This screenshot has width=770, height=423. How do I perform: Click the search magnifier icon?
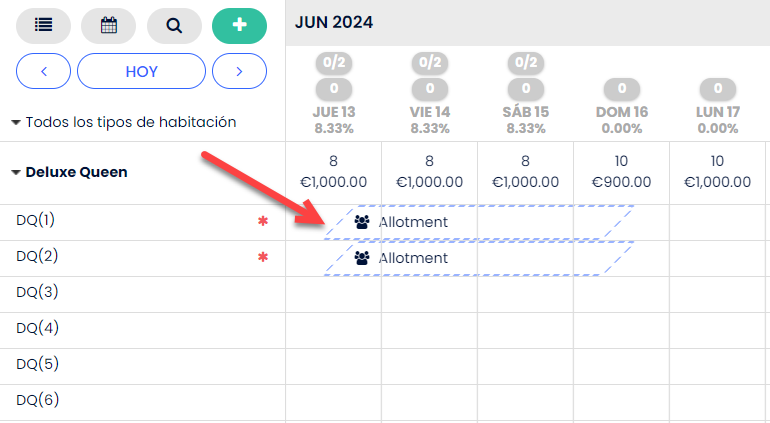click(x=174, y=26)
